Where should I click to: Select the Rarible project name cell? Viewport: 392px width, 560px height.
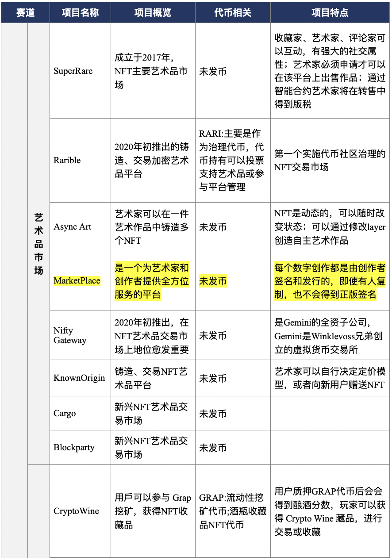point(80,161)
